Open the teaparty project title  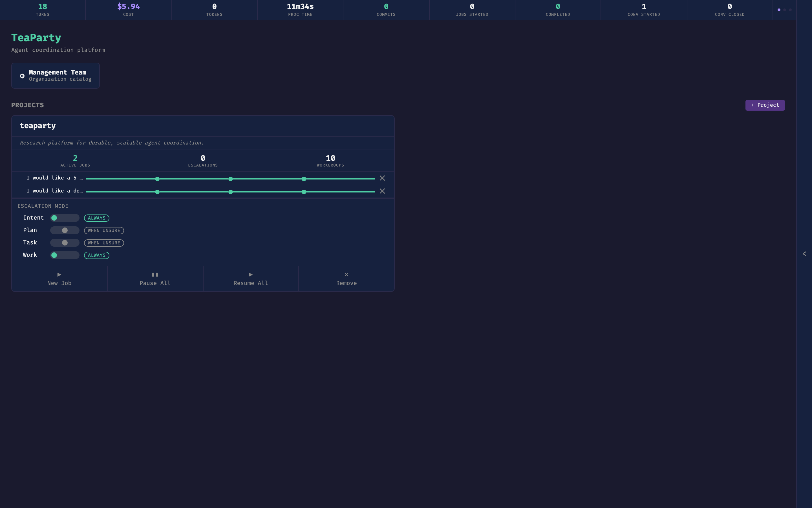point(37,126)
